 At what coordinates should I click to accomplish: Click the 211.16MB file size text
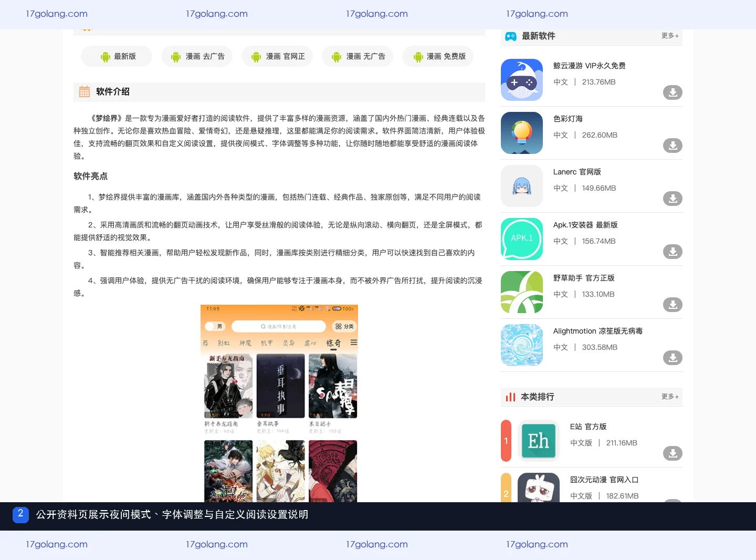pos(622,443)
